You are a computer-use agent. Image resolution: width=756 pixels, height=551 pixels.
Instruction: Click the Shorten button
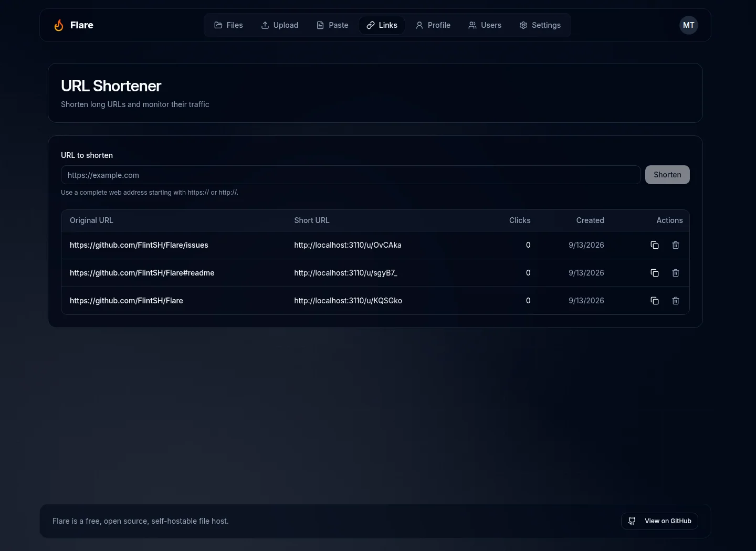[x=667, y=175]
